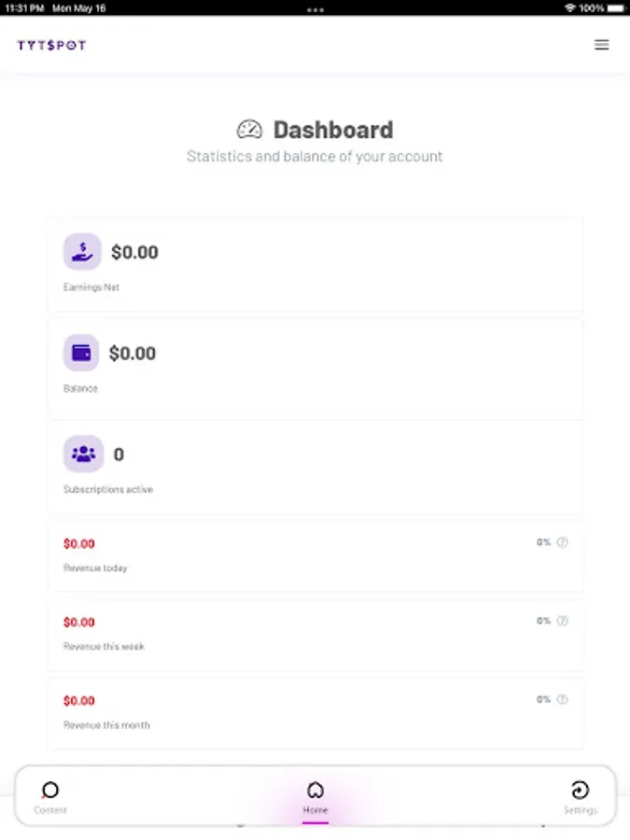Viewport: 630px width, 840px height.
Task: Click the Dashboard speedometer icon
Action: pyautogui.click(x=249, y=130)
